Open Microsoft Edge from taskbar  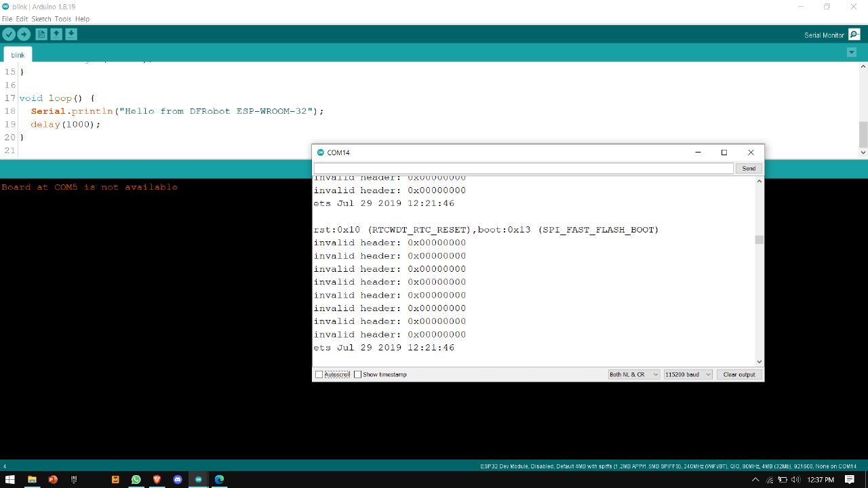point(219,479)
